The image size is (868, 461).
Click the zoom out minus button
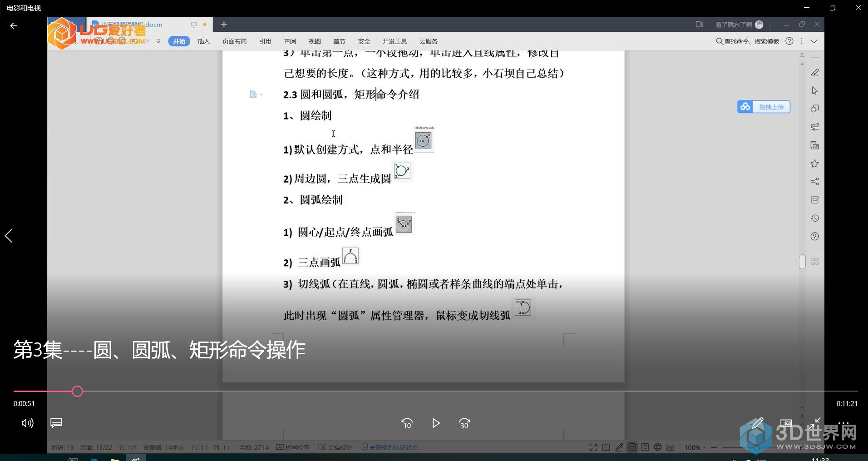(x=714, y=447)
